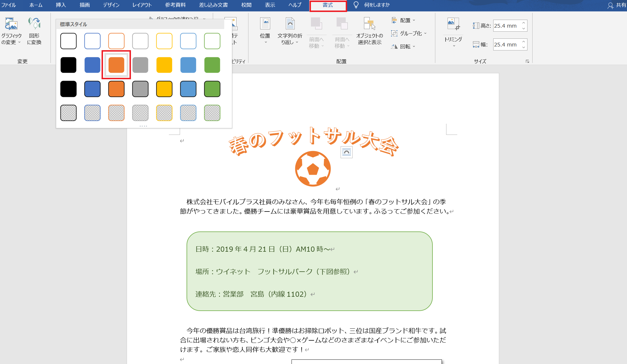Screen dimensions: 627x364
Task: Click the layout options icon beside soccer ball
Action: [346, 152]
